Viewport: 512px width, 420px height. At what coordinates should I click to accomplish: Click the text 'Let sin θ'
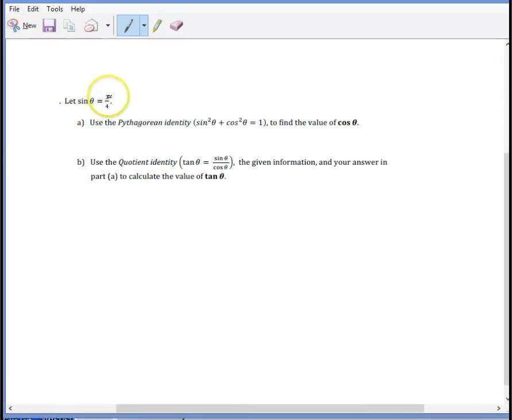pos(79,101)
